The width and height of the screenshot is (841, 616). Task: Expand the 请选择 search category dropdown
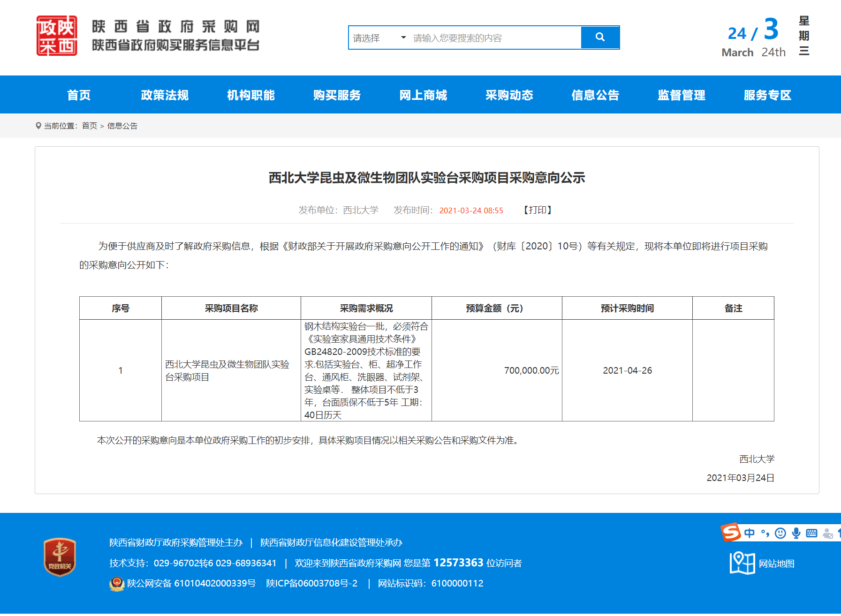(379, 38)
